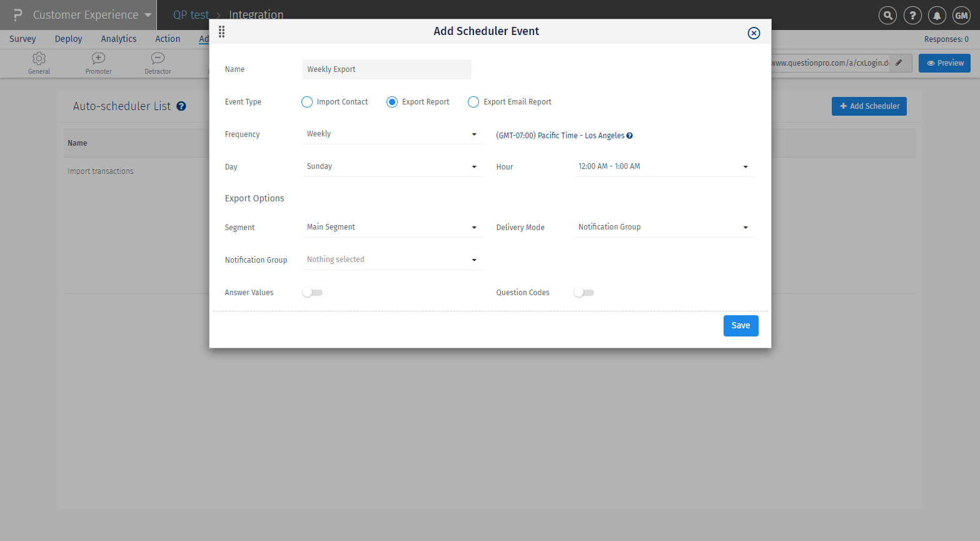This screenshot has width=980, height=541.
Task: Toggle the Answer Values switch
Action: [312, 293]
